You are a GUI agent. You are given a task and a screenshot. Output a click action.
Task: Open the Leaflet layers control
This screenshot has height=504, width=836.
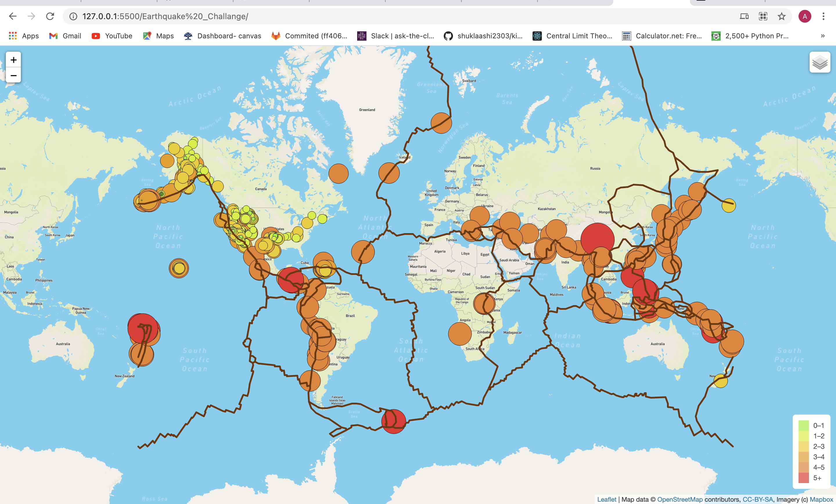pyautogui.click(x=819, y=63)
